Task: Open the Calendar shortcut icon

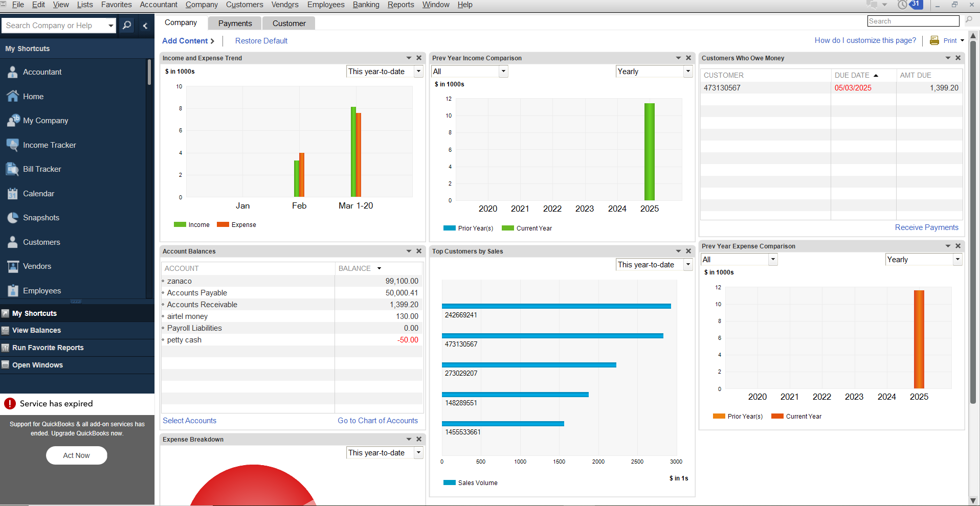Action: pos(13,194)
